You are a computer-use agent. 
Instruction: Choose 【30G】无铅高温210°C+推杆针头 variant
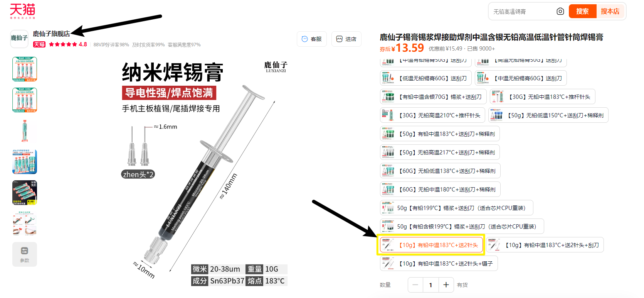(432, 115)
